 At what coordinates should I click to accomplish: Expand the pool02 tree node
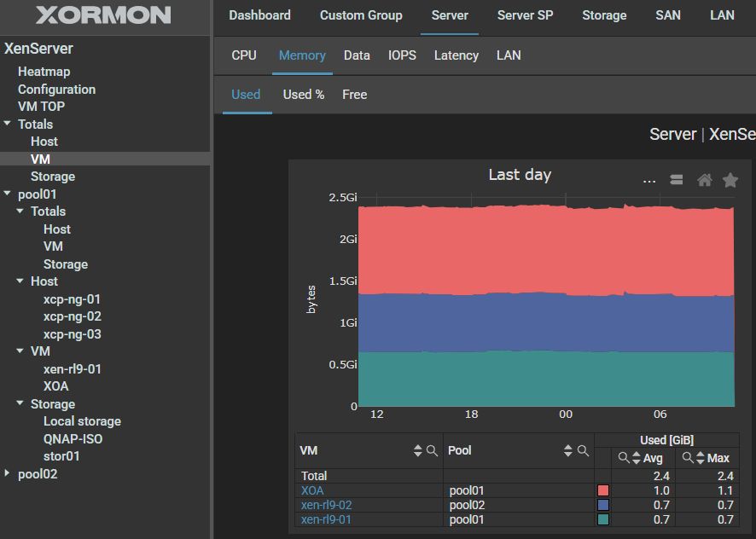(9, 473)
